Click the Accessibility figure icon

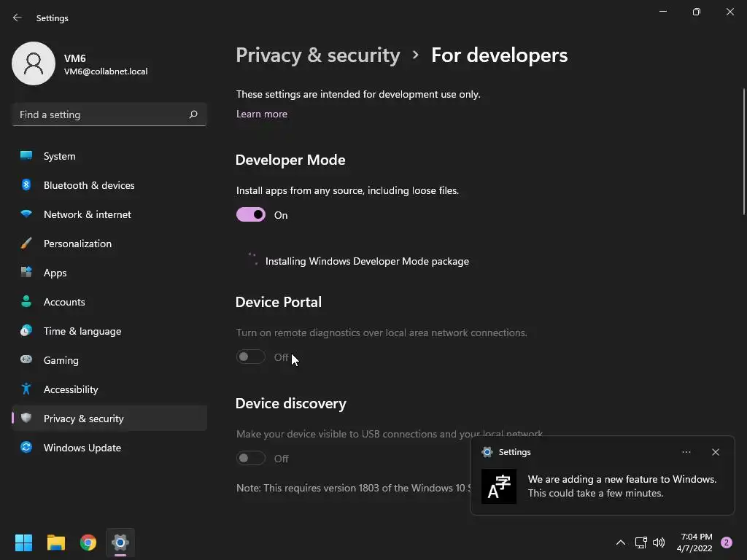point(26,389)
